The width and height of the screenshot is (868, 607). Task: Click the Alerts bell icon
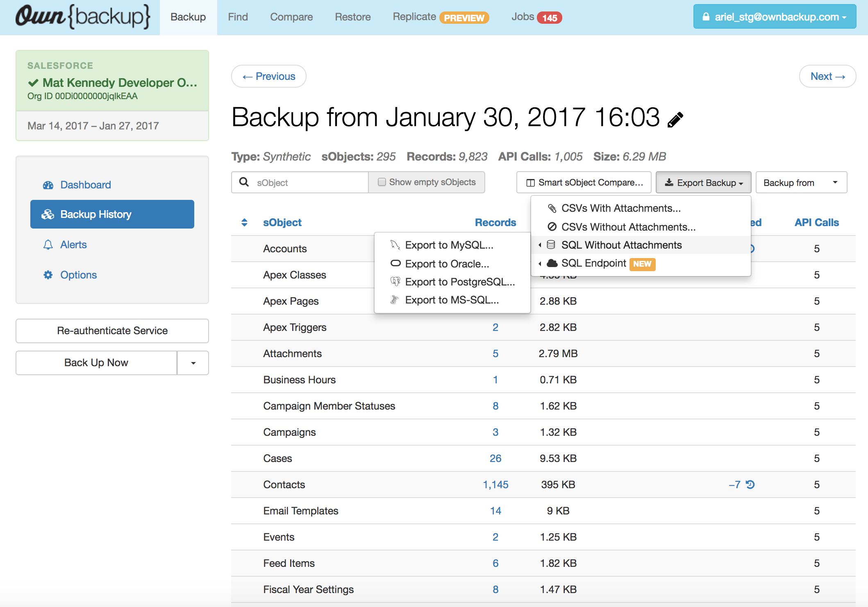click(48, 245)
